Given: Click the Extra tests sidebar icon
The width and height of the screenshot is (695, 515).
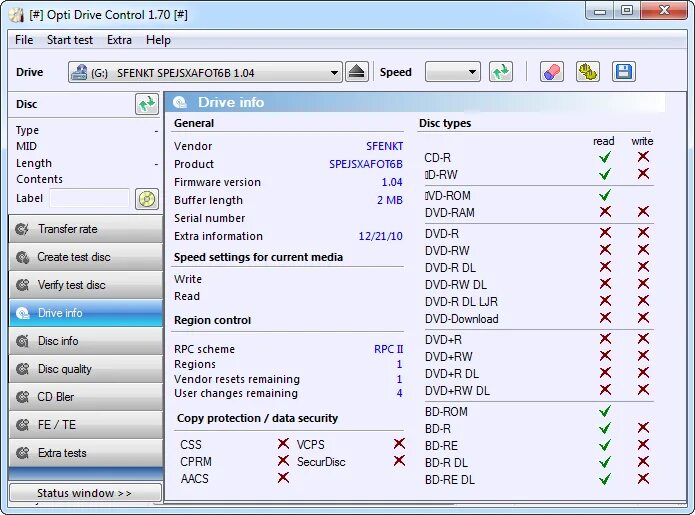Looking at the screenshot, I should coord(22,453).
